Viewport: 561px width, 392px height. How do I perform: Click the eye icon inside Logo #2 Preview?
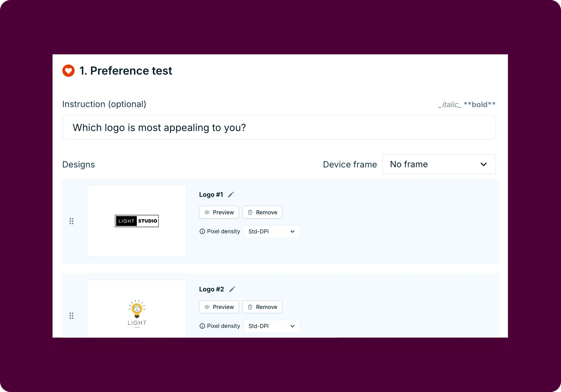coord(207,307)
